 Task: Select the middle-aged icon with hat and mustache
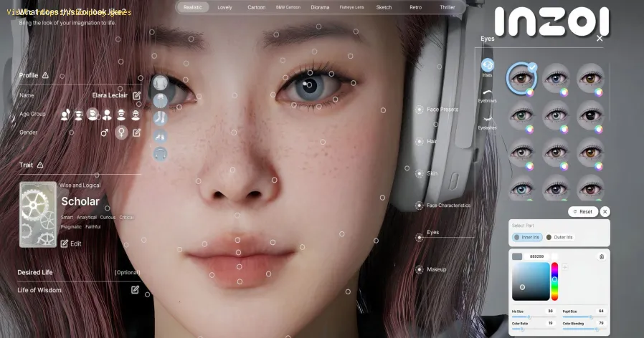point(121,115)
